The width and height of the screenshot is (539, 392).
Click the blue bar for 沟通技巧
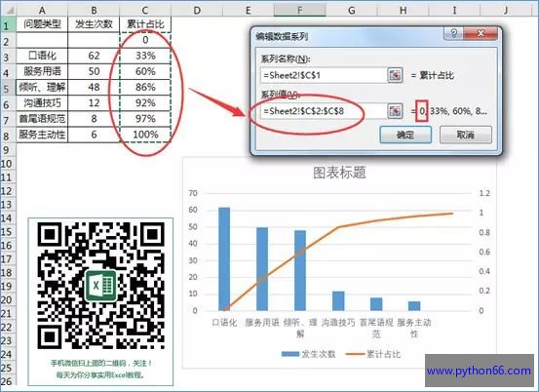point(338,301)
